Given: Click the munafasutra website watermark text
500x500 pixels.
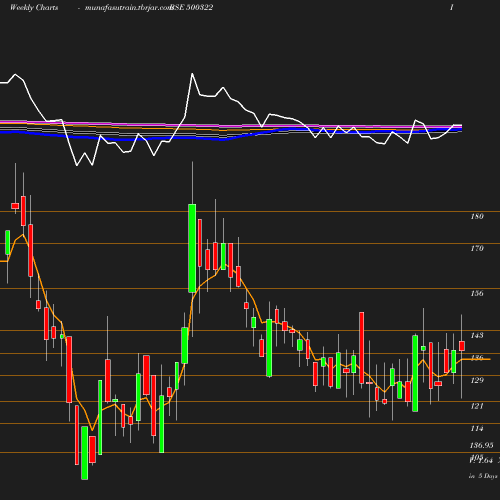Looking at the screenshot, I should (x=128, y=8).
